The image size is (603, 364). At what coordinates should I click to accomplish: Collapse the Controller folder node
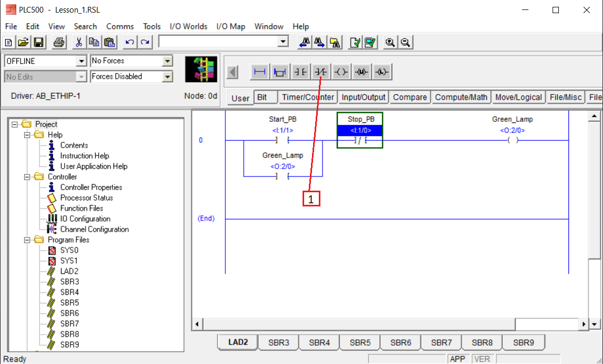pyautogui.click(x=27, y=177)
